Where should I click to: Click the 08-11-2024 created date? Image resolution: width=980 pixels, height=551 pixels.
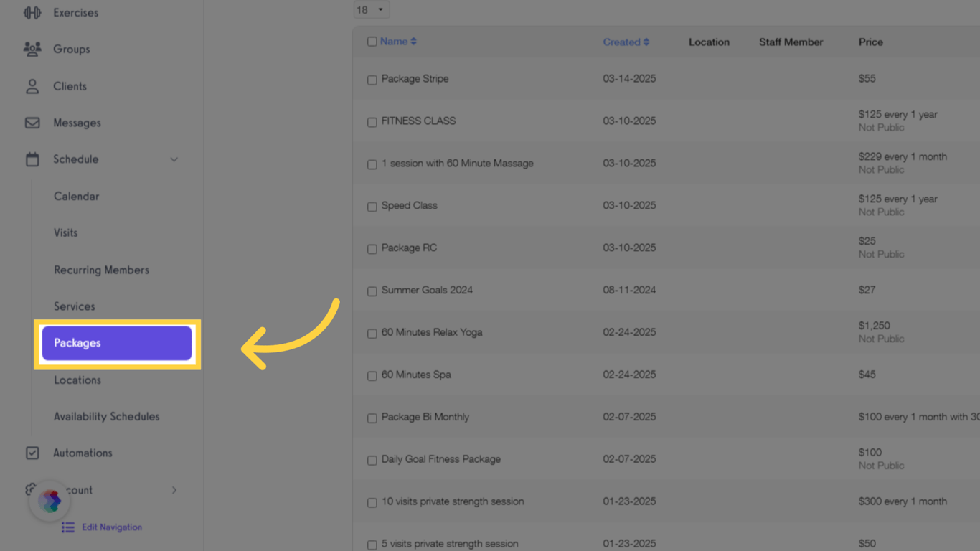(629, 291)
